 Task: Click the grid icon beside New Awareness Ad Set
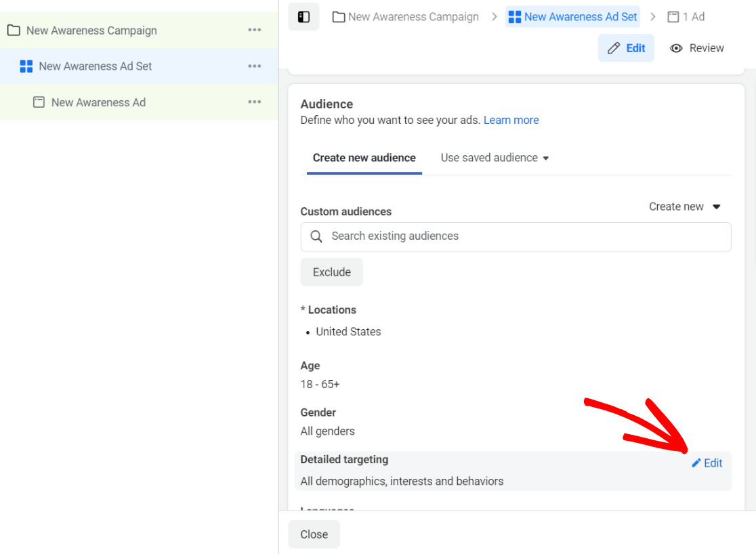click(26, 66)
